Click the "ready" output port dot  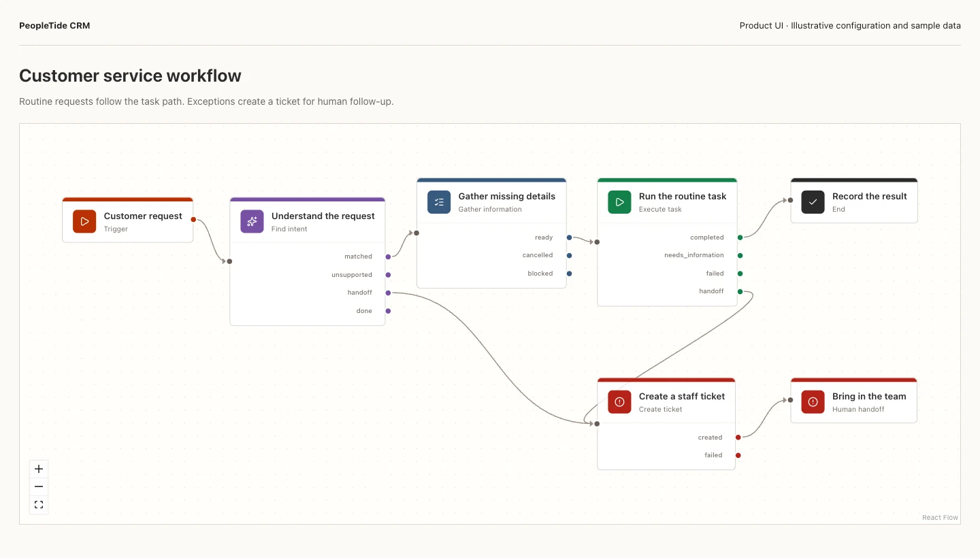pyautogui.click(x=569, y=237)
